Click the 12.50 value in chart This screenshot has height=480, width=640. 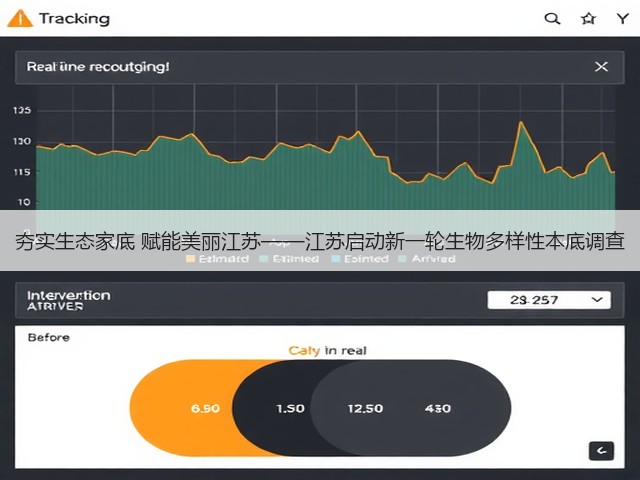[365, 409]
